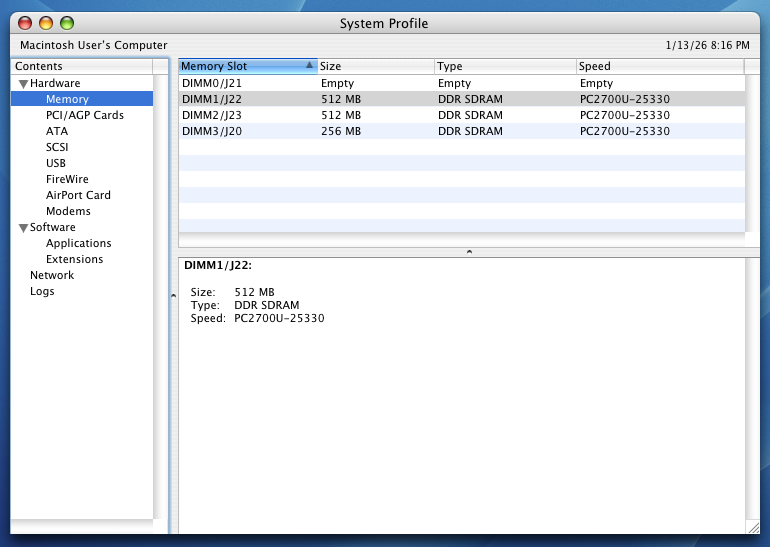Select the DIMM0/J21 row
Image resolution: width=770 pixels, height=547 pixels.
coord(462,83)
